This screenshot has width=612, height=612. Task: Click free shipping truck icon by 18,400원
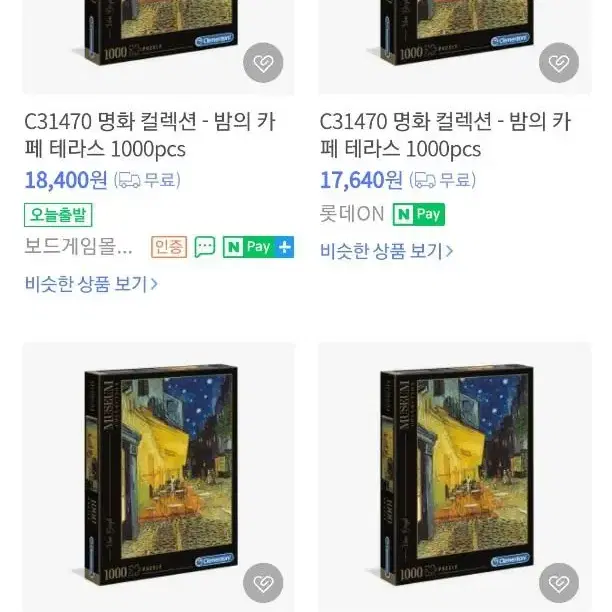click(130, 181)
